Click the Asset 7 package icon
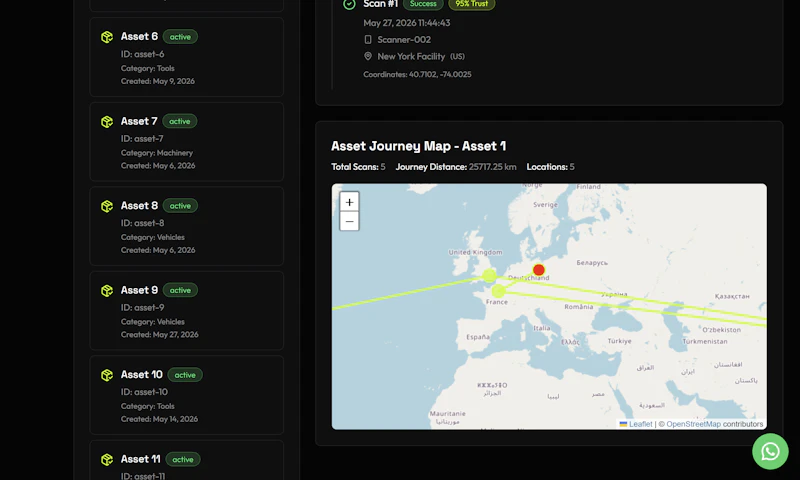Screen dimensions: 800x480 [107, 122]
